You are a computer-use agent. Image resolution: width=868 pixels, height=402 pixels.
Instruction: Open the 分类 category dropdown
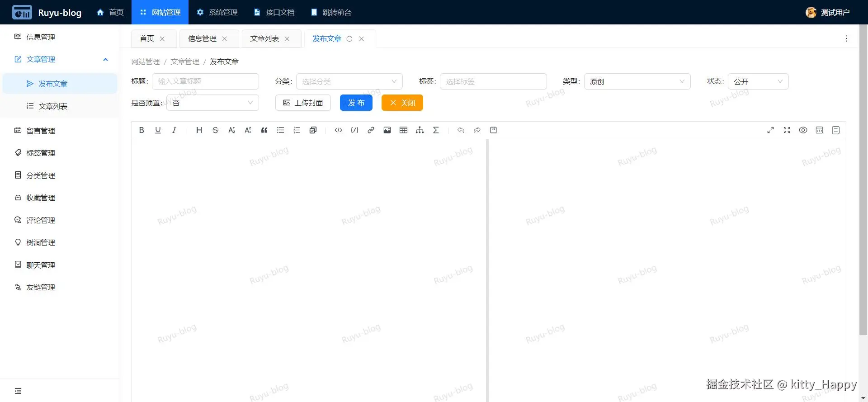point(349,81)
